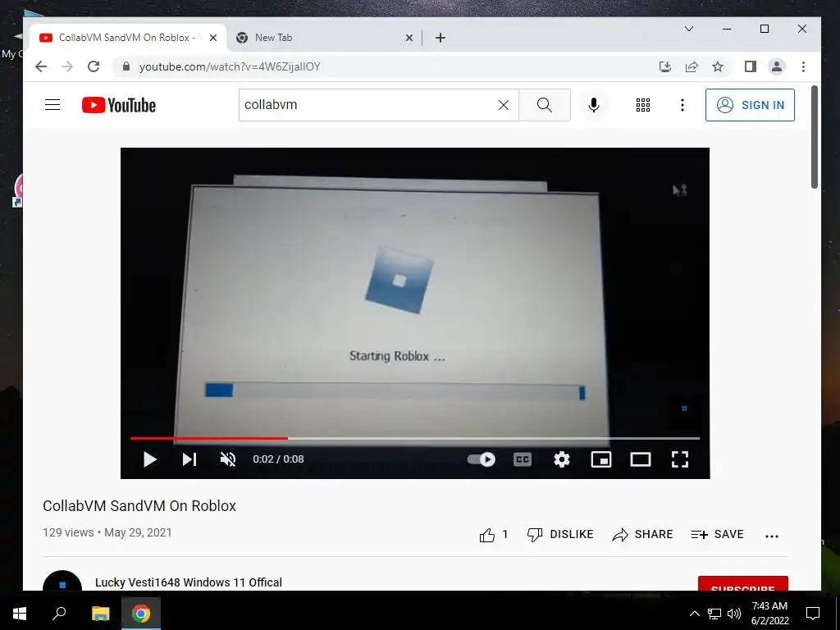Select the CollabVM SandVM On Roblox tab
The image size is (840, 630).
(127, 38)
